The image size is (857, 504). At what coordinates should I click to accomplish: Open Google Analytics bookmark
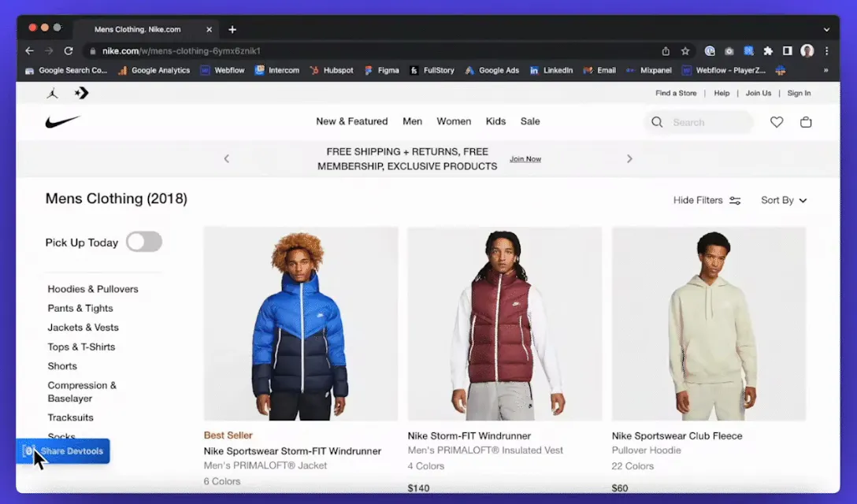[154, 70]
